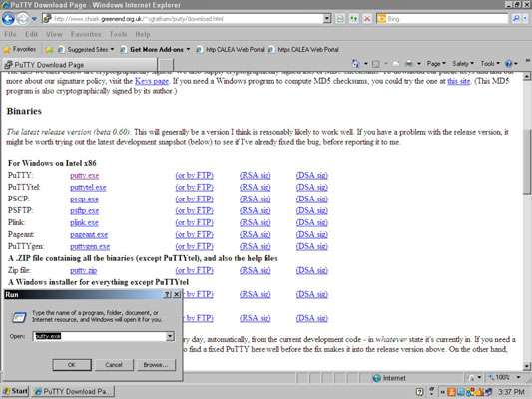Screen dimensions: 532x399
Task: Click the Windows Start button
Action: [x=15, y=391]
